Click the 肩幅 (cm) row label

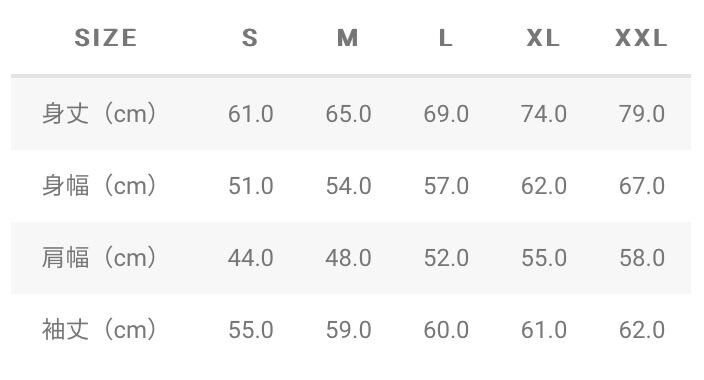click(99, 257)
